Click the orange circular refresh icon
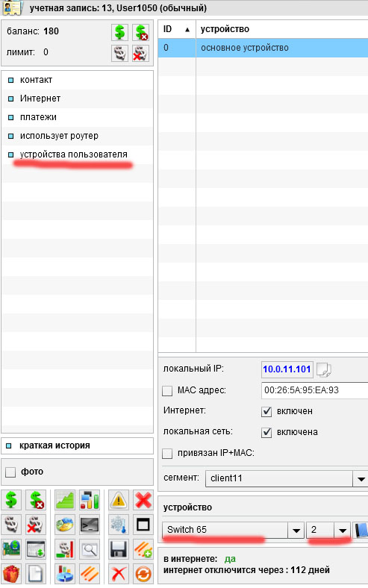This screenshot has width=368, height=588. [x=143, y=574]
